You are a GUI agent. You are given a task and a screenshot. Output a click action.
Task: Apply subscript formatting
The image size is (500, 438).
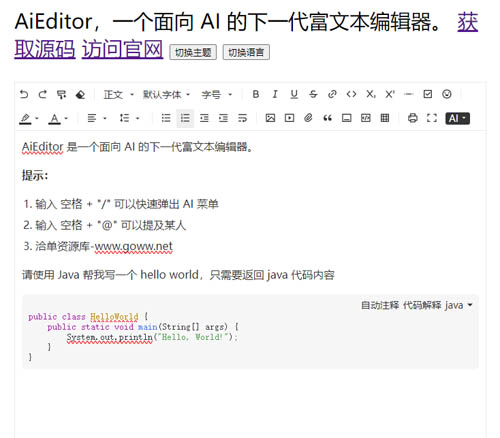pyautogui.click(x=371, y=94)
